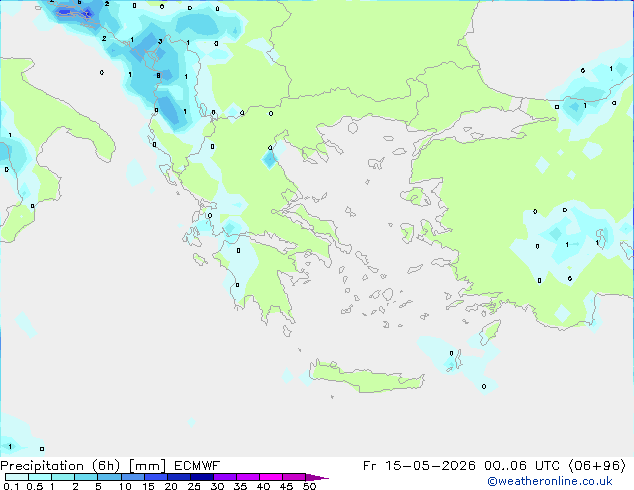
Task: Click the 'Precipitation (6h)' title text
Action: coord(60,466)
